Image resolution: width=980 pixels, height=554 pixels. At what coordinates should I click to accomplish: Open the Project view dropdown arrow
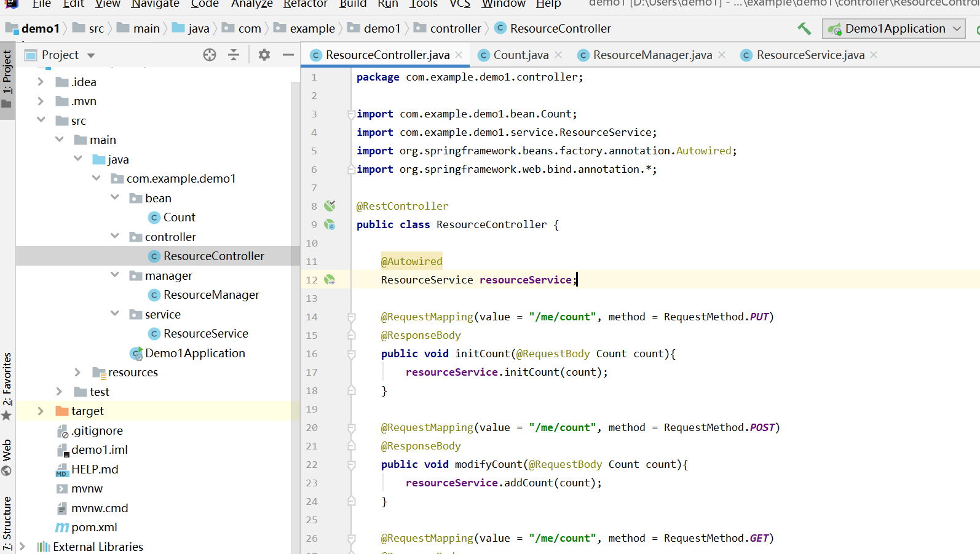(91, 55)
